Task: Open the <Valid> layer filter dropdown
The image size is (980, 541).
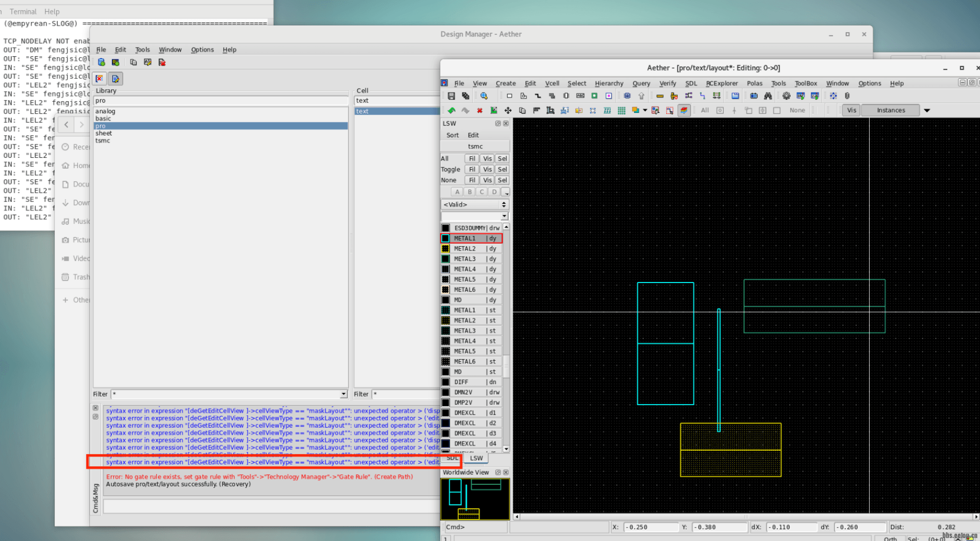Action: pyautogui.click(x=475, y=205)
